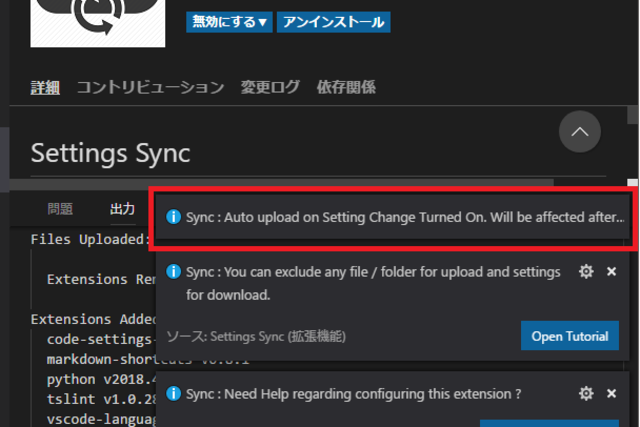640x427 pixels.
Task: Click the 'python v2018' output line
Action: click(101, 379)
